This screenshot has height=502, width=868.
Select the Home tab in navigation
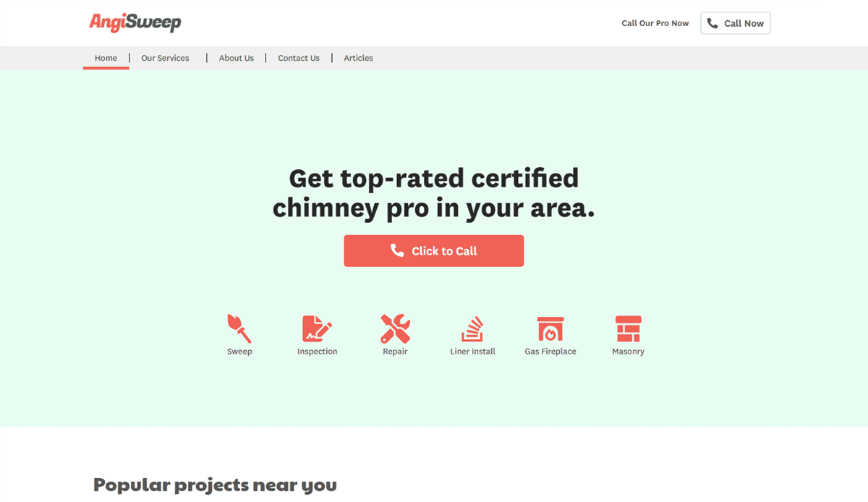pyautogui.click(x=106, y=58)
